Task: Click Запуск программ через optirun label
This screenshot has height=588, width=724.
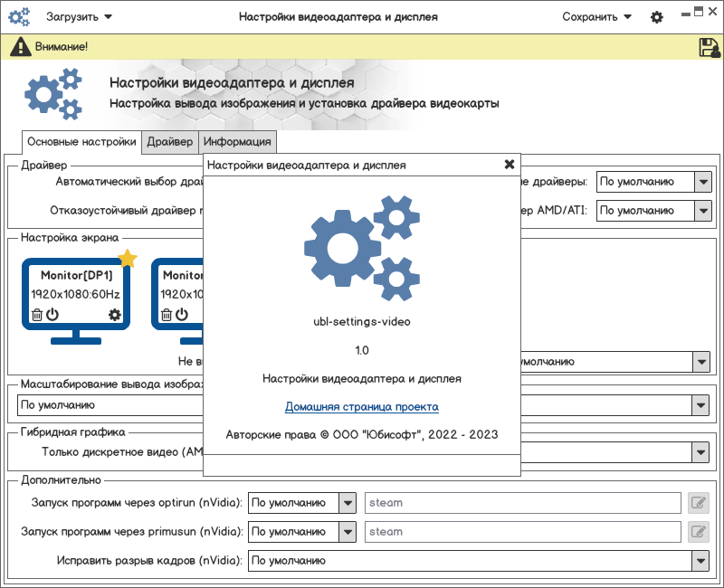Action: pyautogui.click(x=137, y=503)
